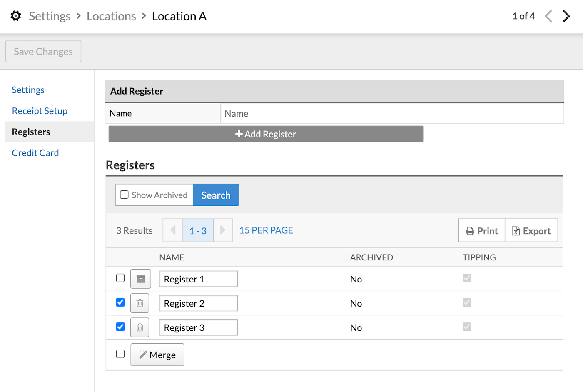583x392 pixels.
Task: Click the settings gear icon
Action: [x=16, y=16]
